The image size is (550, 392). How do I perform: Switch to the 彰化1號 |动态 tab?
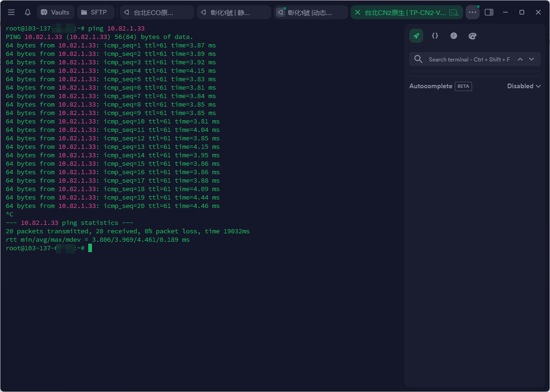coord(311,12)
